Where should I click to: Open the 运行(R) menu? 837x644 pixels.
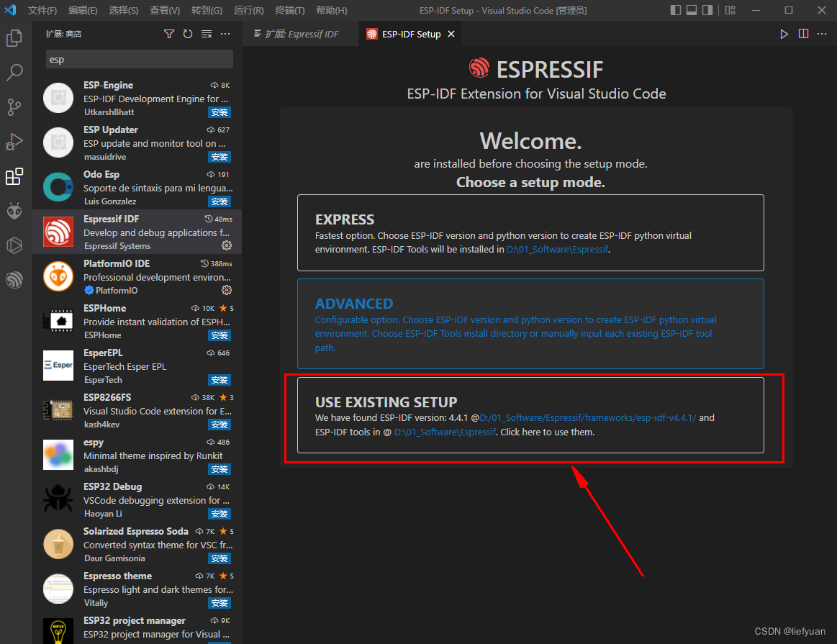click(x=249, y=11)
